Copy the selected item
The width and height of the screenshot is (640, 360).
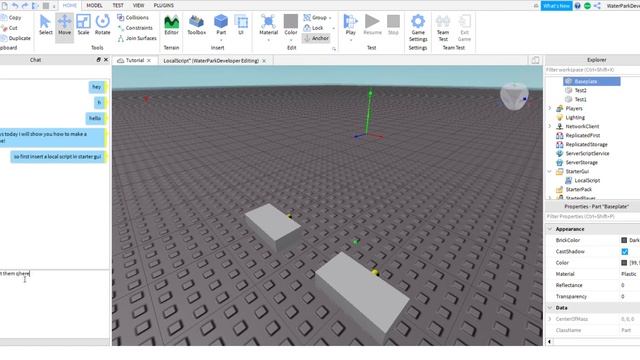[x=11, y=18]
